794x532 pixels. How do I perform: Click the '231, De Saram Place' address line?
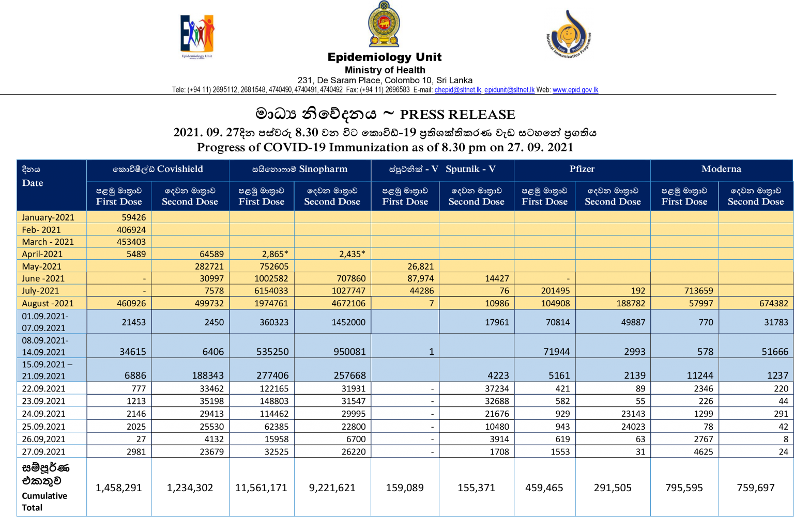pyautogui.click(x=385, y=80)
